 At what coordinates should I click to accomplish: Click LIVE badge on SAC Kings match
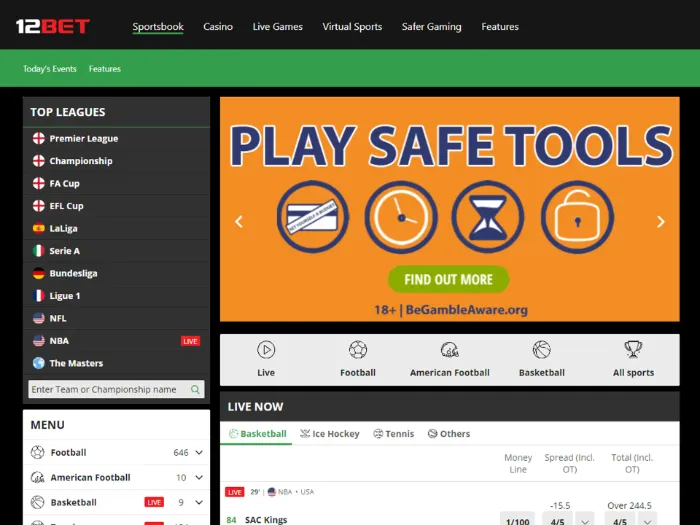coord(234,492)
